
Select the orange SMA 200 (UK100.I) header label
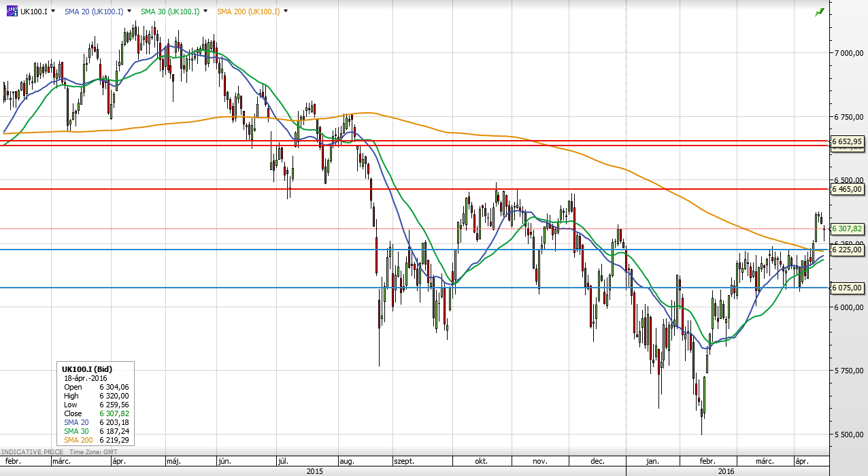click(248, 12)
